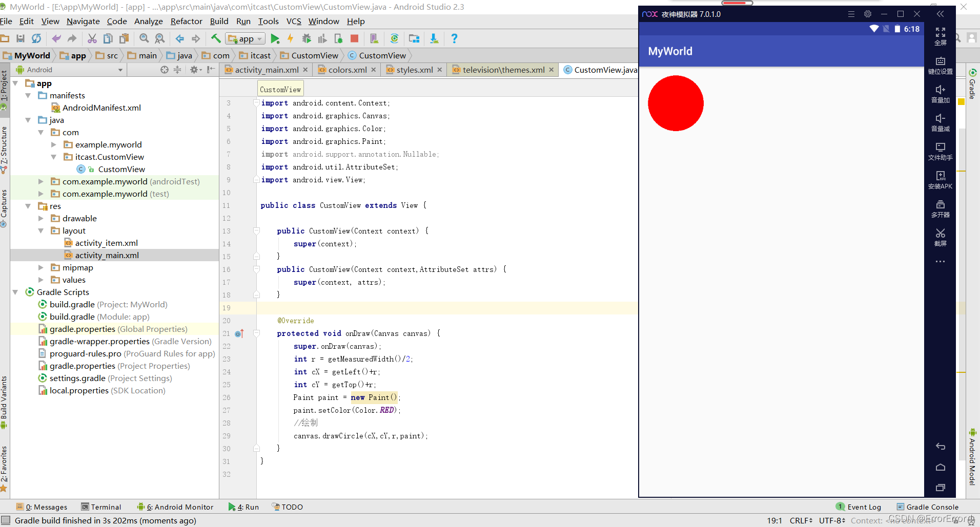The height and width of the screenshot is (527, 980).
Task: Open the Android project view dropdown
Action: click(x=70, y=70)
